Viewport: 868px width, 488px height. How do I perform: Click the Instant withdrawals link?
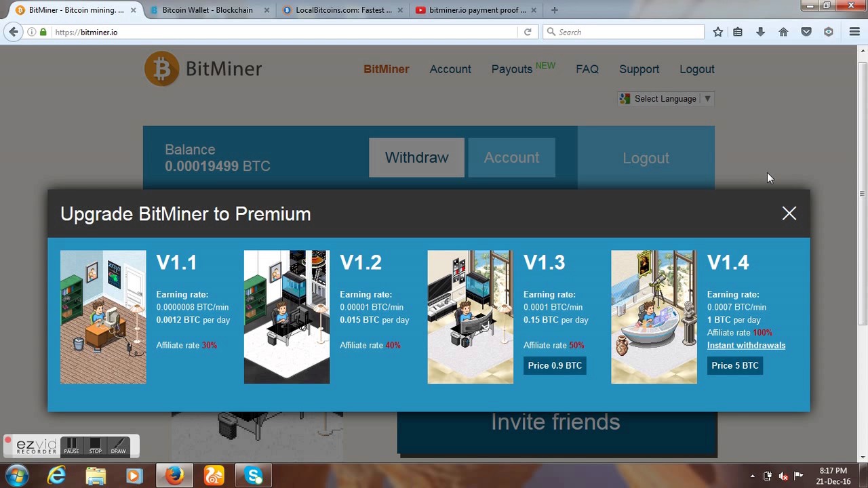point(746,345)
